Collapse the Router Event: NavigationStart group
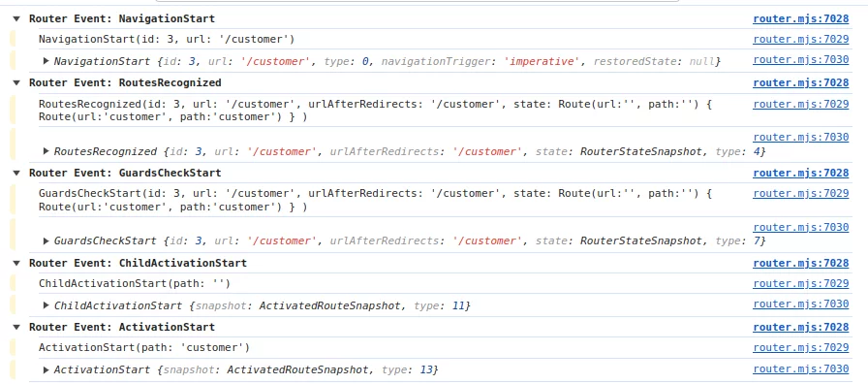868x384 pixels. (x=16, y=18)
